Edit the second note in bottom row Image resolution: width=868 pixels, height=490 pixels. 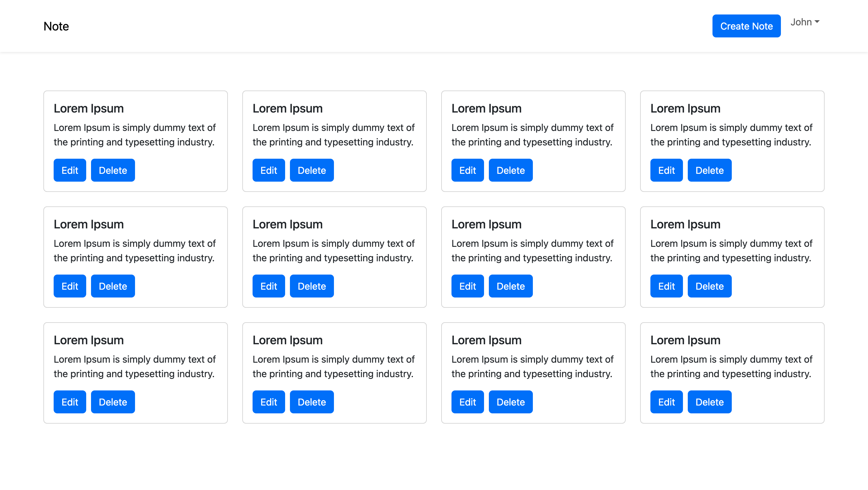click(x=269, y=402)
